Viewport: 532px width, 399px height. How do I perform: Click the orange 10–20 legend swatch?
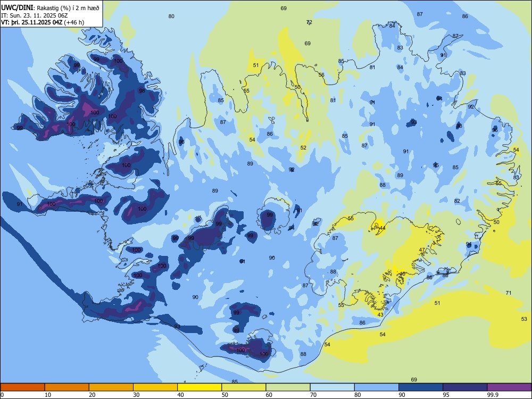point(67,387)
